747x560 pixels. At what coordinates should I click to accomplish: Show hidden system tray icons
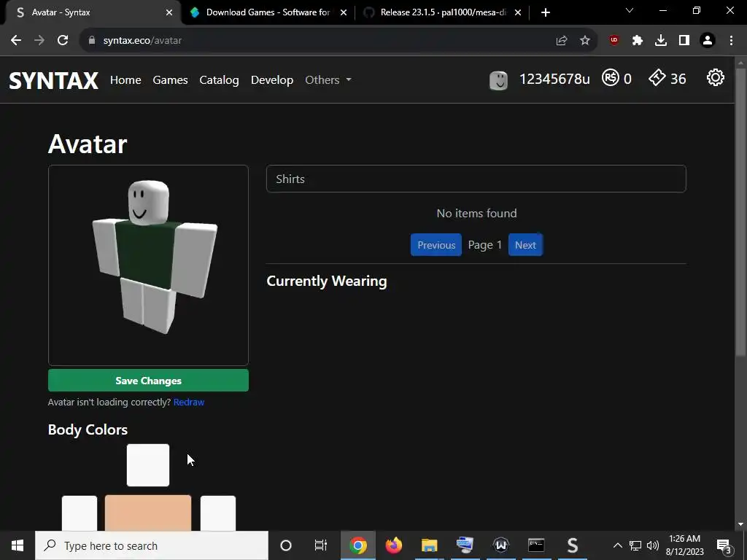click(x=617, y=545)
